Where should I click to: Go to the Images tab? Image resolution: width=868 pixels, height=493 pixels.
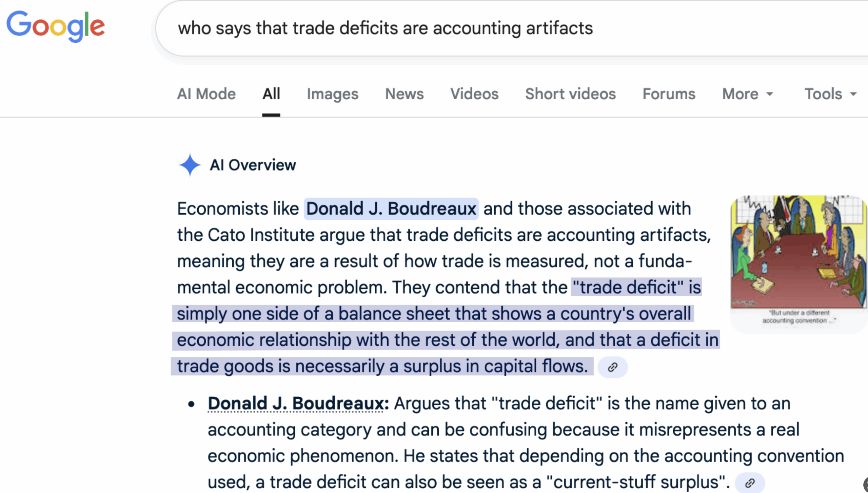coord(332,94)
